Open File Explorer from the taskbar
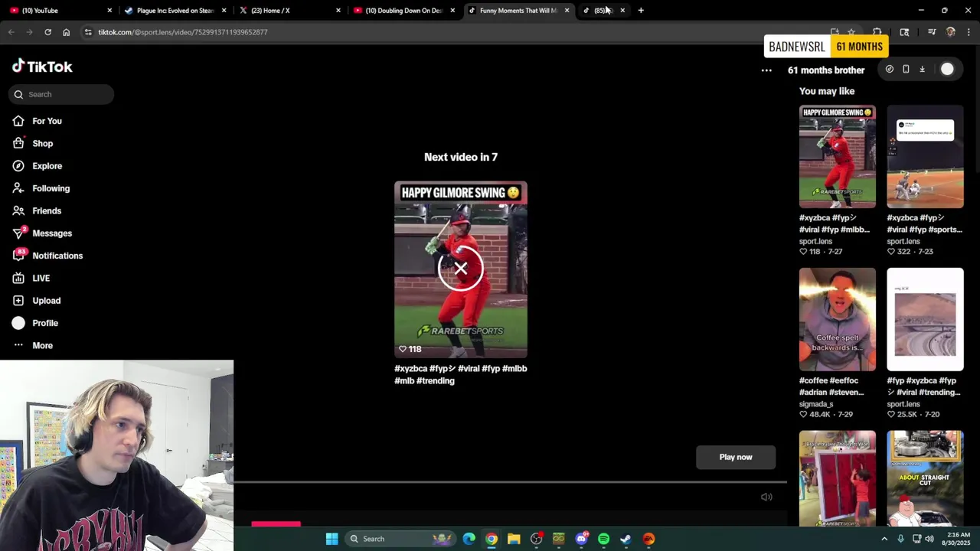Viewport: 980px width, 551px height. [x=514, y=539]
